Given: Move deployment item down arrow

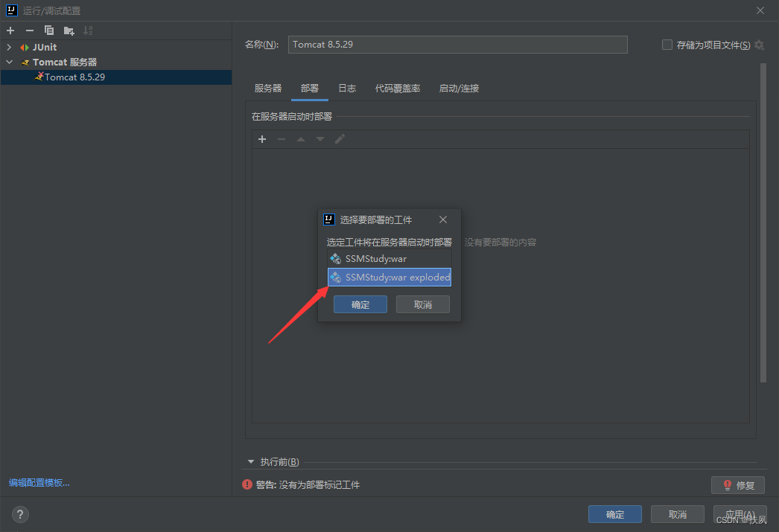Looking at the screenshot, I should click(320, 139).
